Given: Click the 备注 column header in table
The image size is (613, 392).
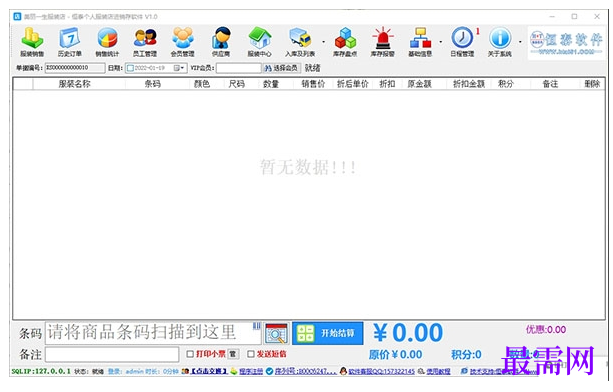Looking at the screenshot, I should click(x=550, y=84).
